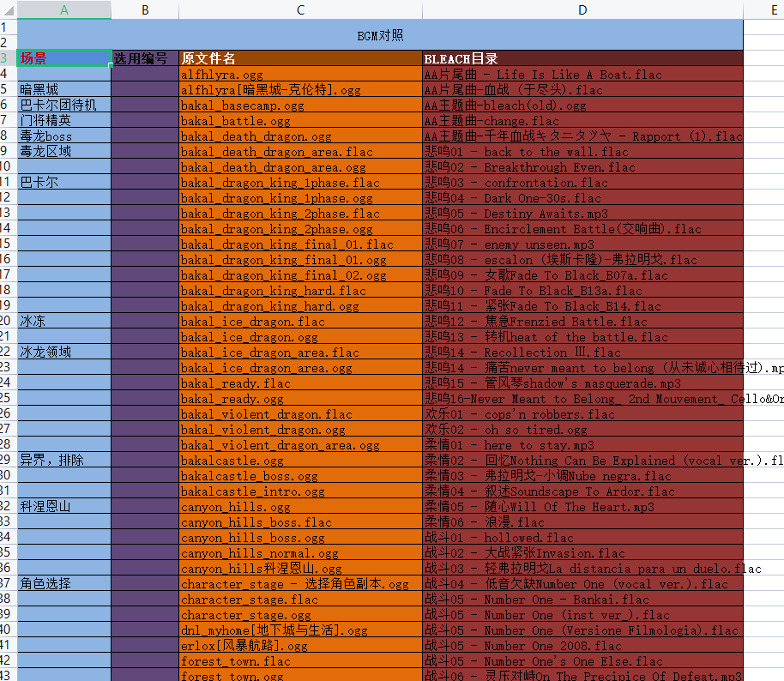Click cell bakal_death_dragon_area.flac
The height and width of the screenshot is (681, 784).
[300, 152]
